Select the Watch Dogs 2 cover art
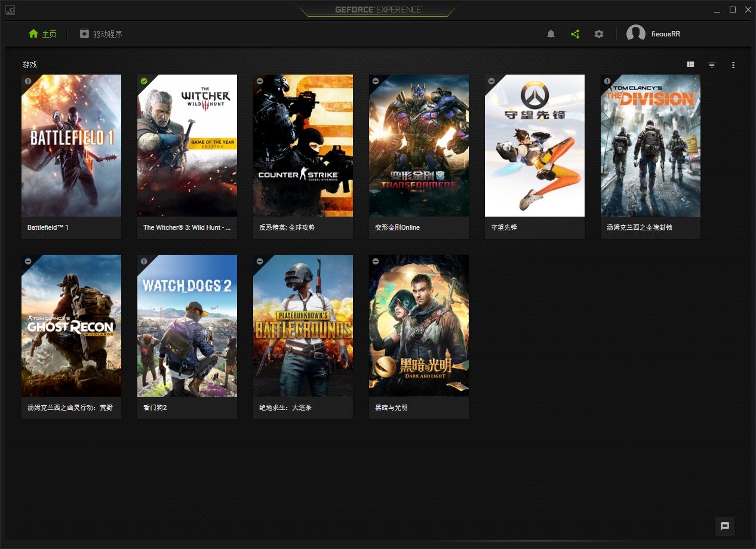This screenshot has width=756, height=549. pos(187,326)
